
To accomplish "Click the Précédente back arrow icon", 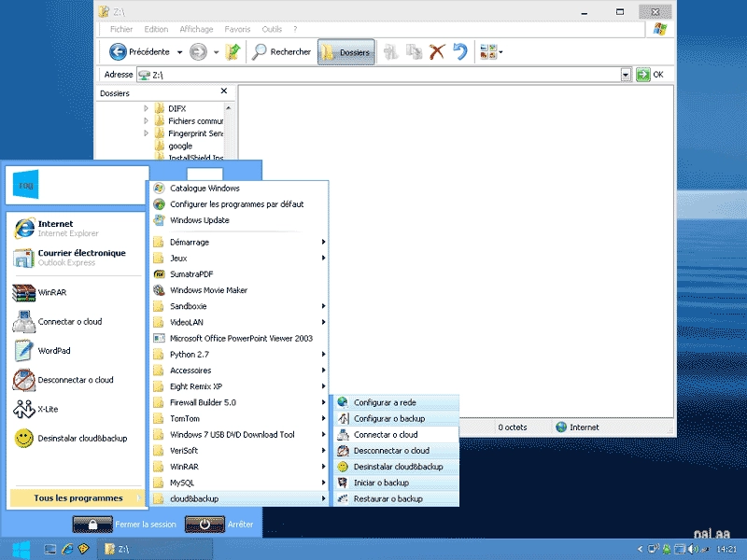I will click(118, 51).
